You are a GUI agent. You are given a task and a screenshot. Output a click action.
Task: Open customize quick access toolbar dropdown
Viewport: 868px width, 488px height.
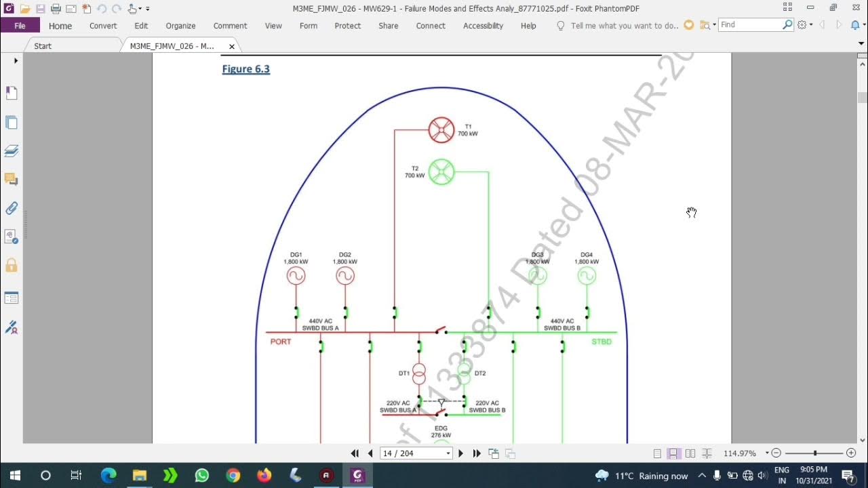pyautogui.click(x=148, y=9)
